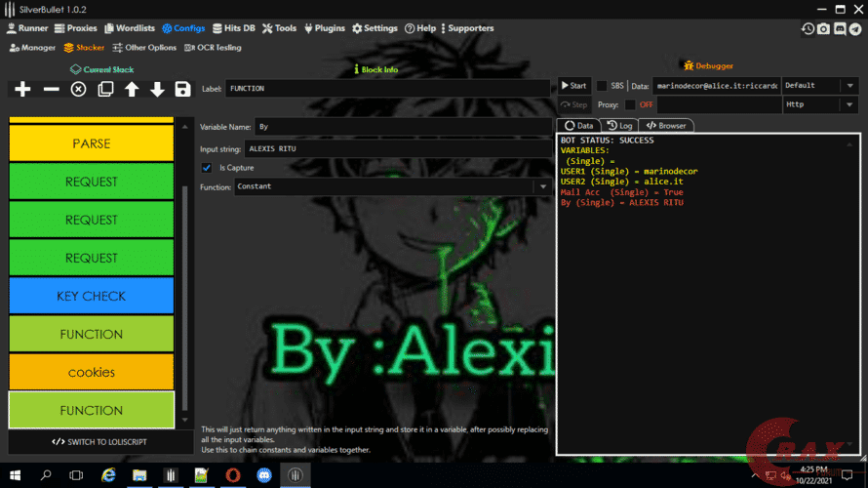The image size is (868, 488).
Task: Launch Internet Explorer from taskbar
Action: pos(108,475)
